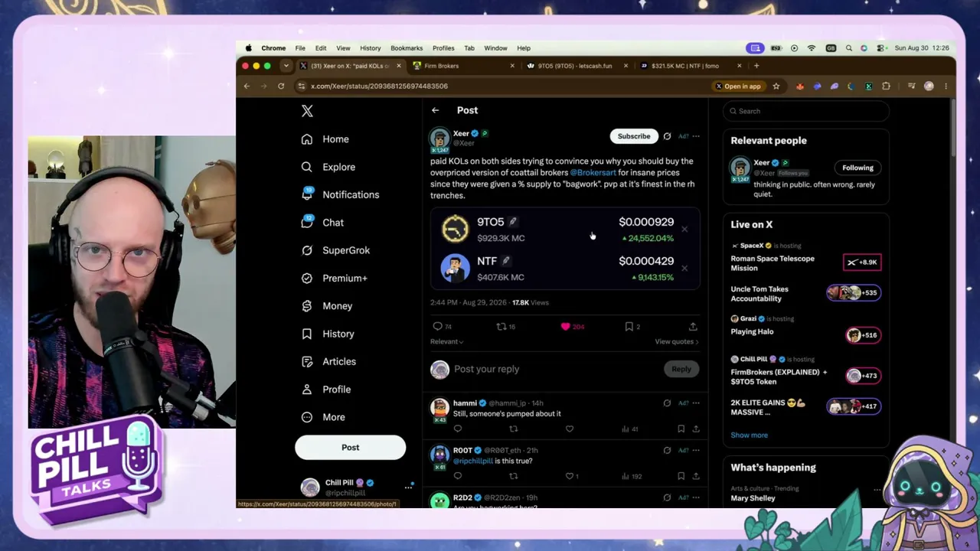Bookmark hammi's reply

pyautogui.click(x=681, y=429)
